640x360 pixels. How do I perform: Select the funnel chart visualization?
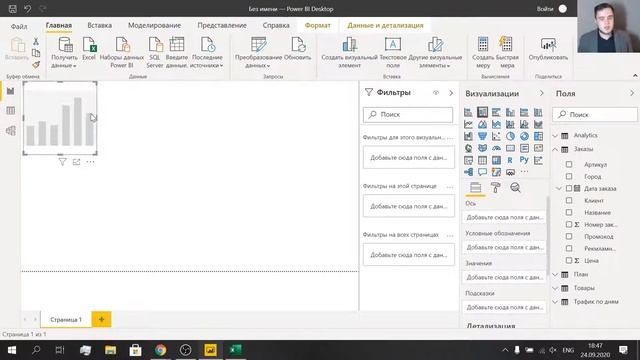point(482,136)
